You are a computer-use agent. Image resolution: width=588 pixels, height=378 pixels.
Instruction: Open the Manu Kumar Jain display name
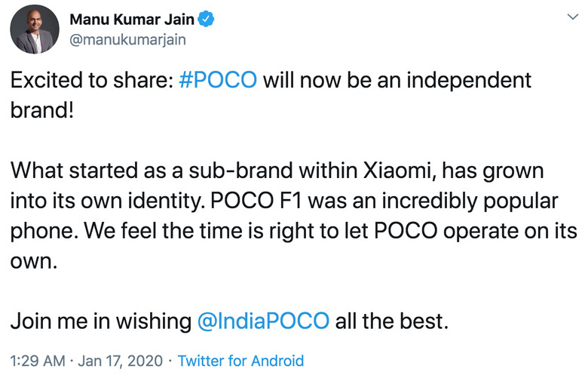point(133,19)
